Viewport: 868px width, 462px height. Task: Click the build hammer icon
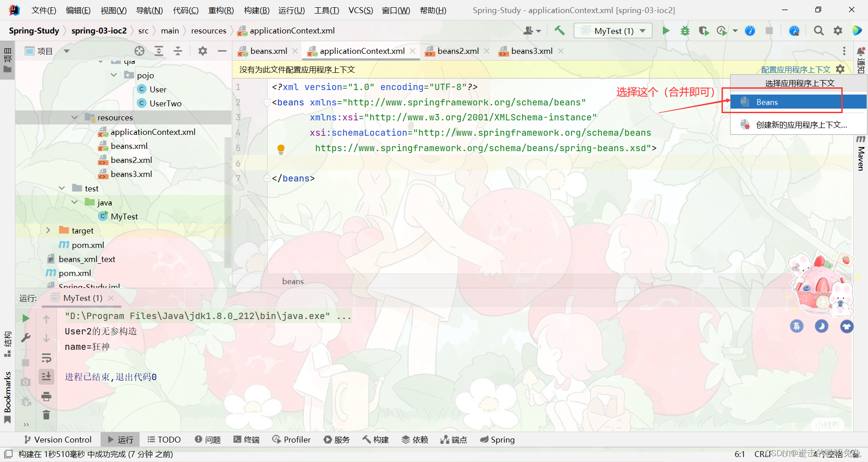point(559,31)
